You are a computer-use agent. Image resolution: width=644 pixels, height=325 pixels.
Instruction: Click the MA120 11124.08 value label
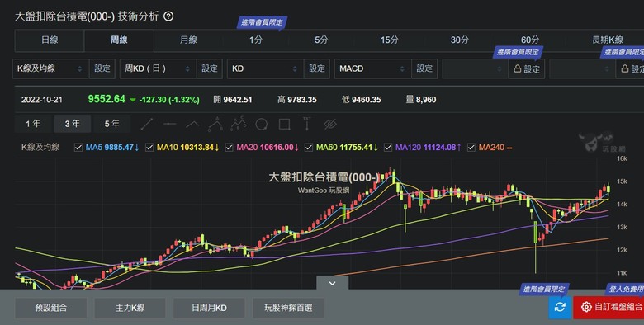(428, 148)
